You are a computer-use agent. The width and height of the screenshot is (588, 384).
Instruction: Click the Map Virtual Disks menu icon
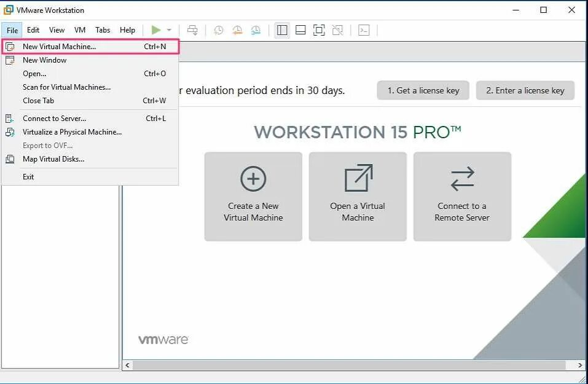click(x=10, y=159)
